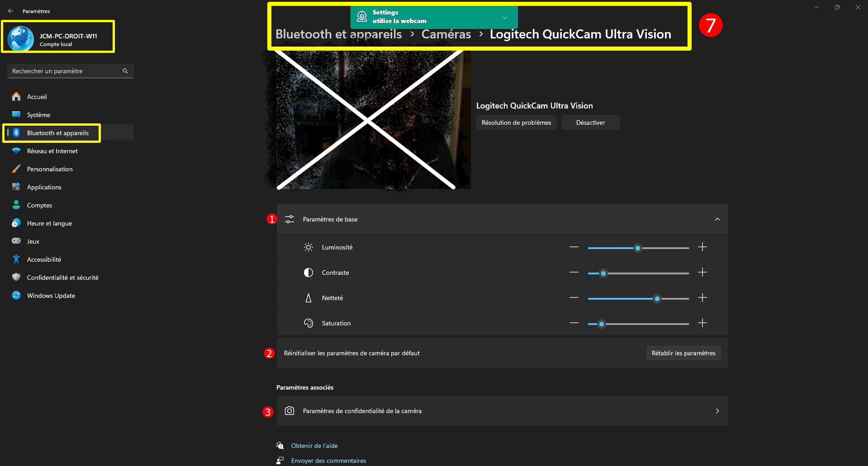Click the Contraste half-circle icon
This screenshot has width=868, height=466.
308,273
